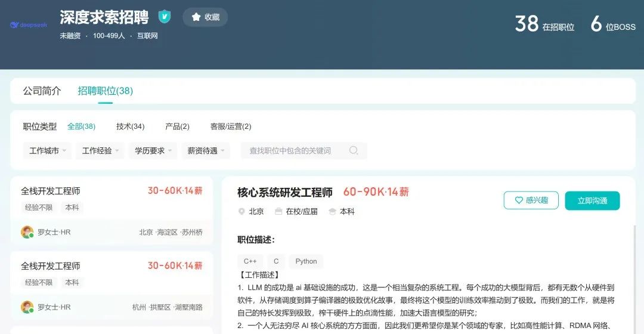Filter by 产品(2) job type
Screen dimensions: 644x334
(177, 126)
